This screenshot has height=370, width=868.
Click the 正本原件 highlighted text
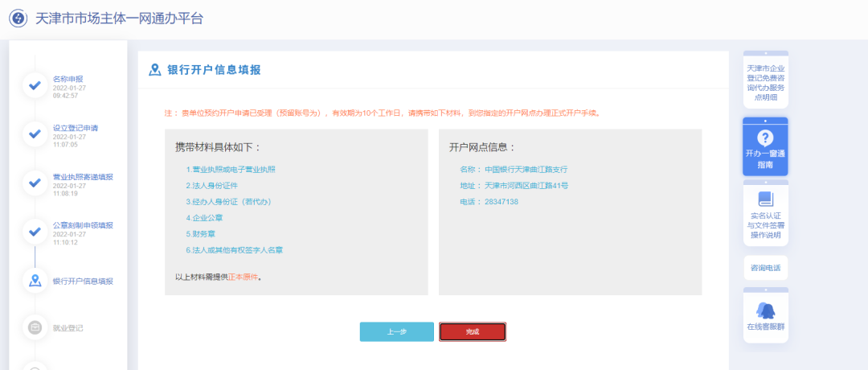click(243, 277)
